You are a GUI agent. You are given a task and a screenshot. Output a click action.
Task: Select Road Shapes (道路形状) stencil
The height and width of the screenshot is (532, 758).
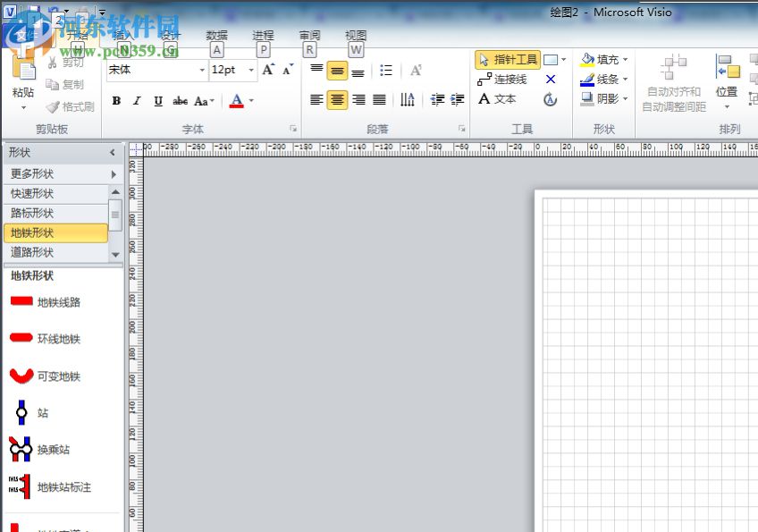55,252
